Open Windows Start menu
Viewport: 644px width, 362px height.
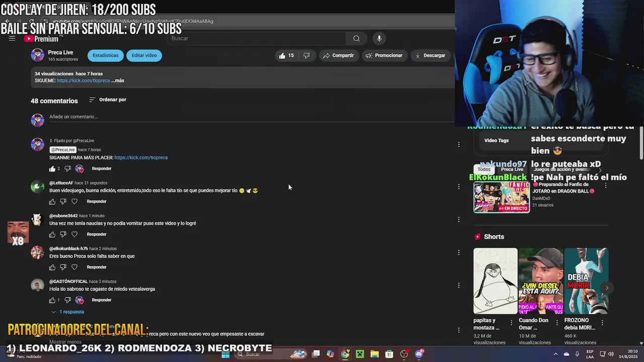tap(225, 354)
